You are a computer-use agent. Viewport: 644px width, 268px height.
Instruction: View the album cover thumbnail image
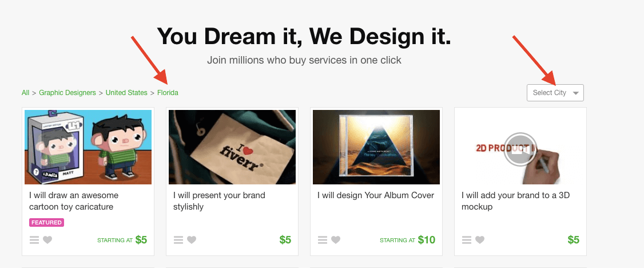click(x=376, y=147)
